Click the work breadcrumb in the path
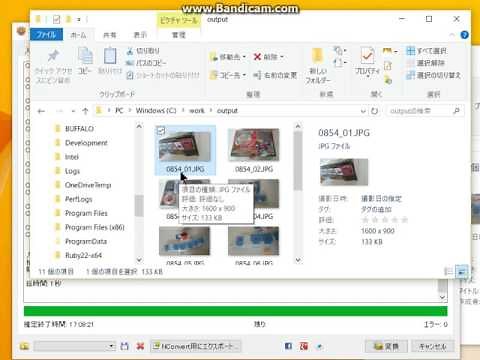Screen dimensions: 480x360 pyautogui.click(x=197, y=111)
